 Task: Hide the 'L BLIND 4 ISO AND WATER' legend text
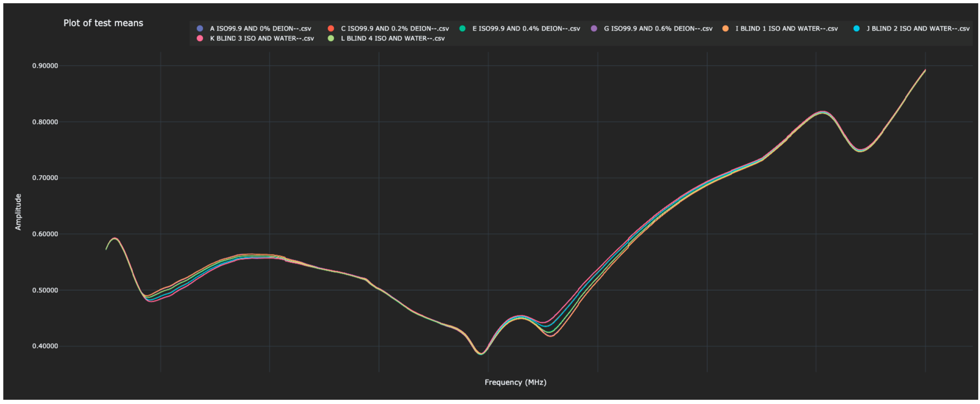pyautogui.click(x=393, y=38)
